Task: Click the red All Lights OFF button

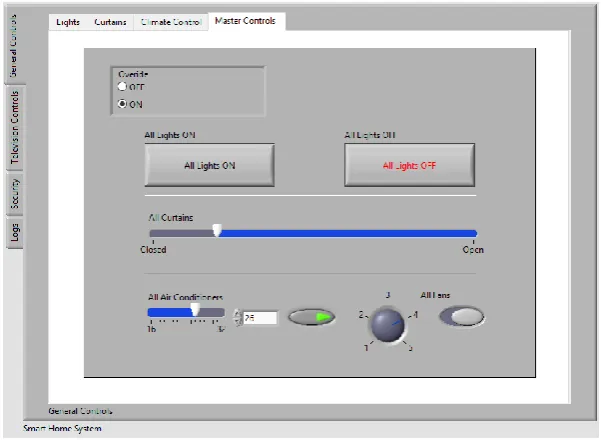Action: click(409, 165)
